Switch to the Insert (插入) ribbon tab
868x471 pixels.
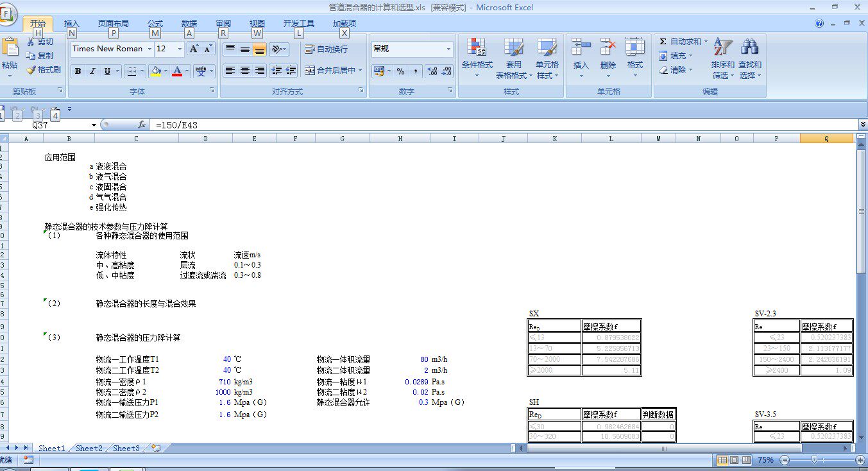[72, 24]
